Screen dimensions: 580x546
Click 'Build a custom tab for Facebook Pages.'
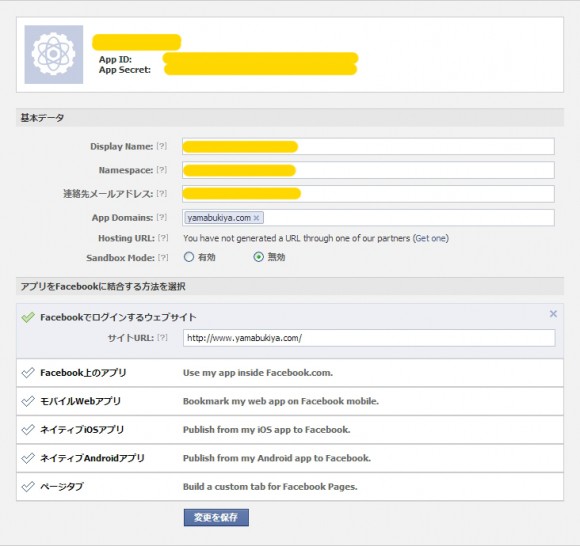[x=270, y=486]
